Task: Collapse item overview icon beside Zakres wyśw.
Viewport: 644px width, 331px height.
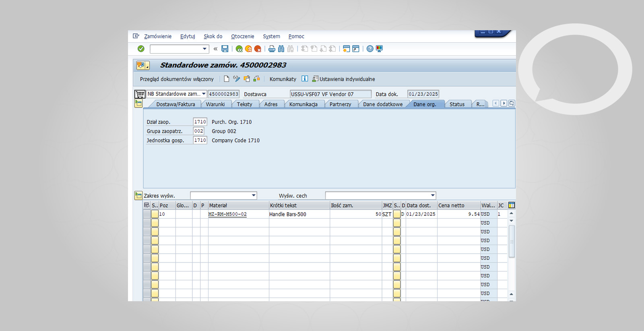Action: coord(138,195)
